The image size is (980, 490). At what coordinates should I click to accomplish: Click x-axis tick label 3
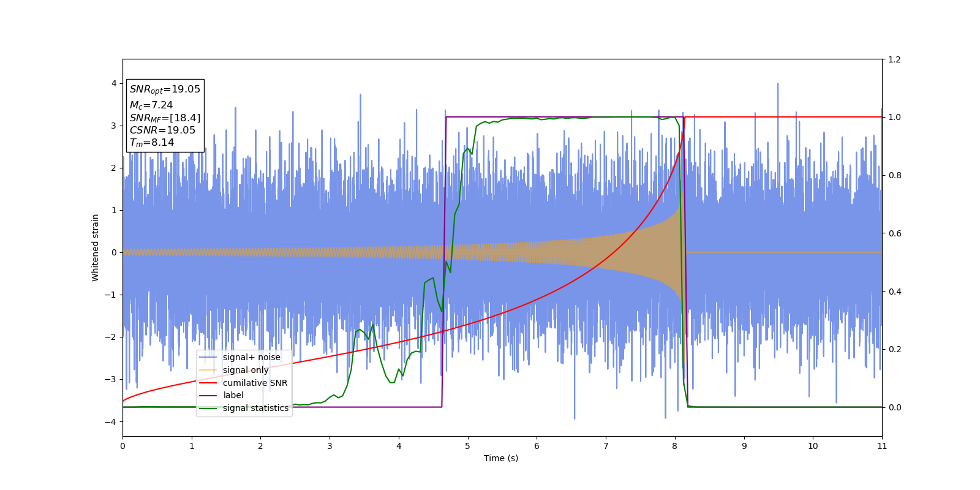pos(330,446)
